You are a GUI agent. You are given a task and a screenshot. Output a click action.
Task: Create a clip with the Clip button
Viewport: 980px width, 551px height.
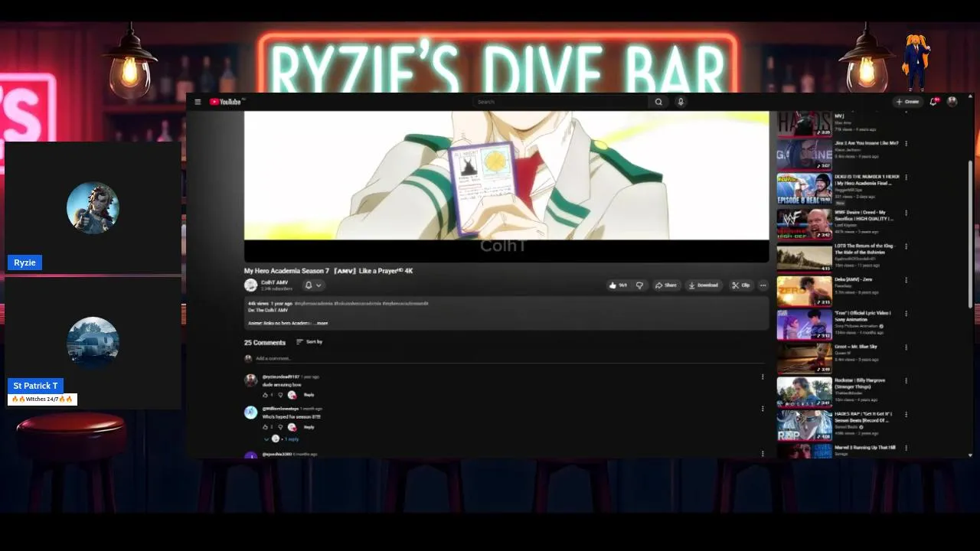click(x=740, y=285)
